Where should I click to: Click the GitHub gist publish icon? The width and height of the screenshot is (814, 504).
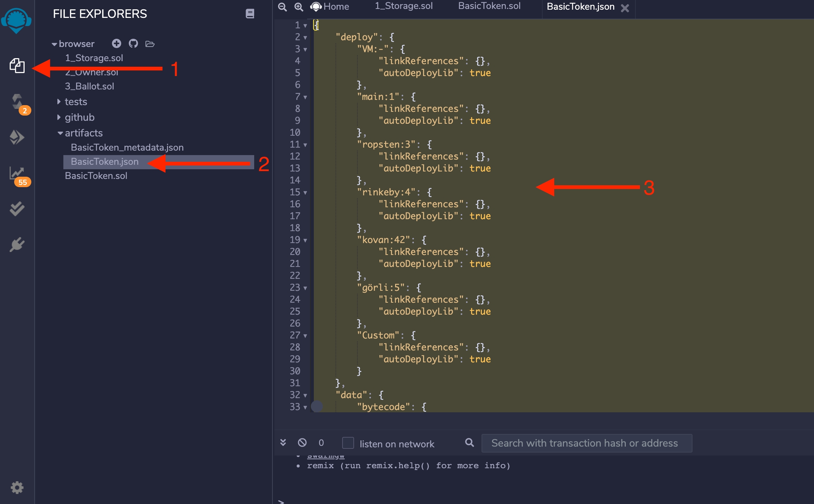tap(133, 44)
